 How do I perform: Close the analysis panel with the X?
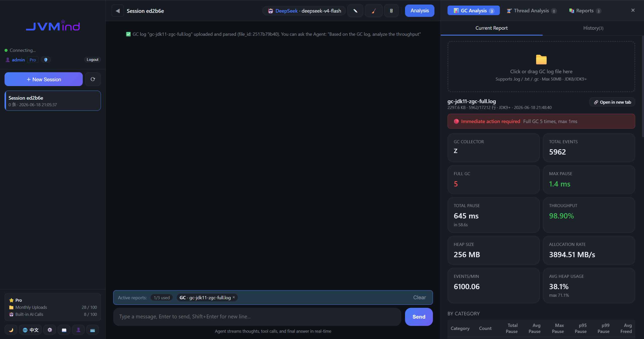coord(633,10)
